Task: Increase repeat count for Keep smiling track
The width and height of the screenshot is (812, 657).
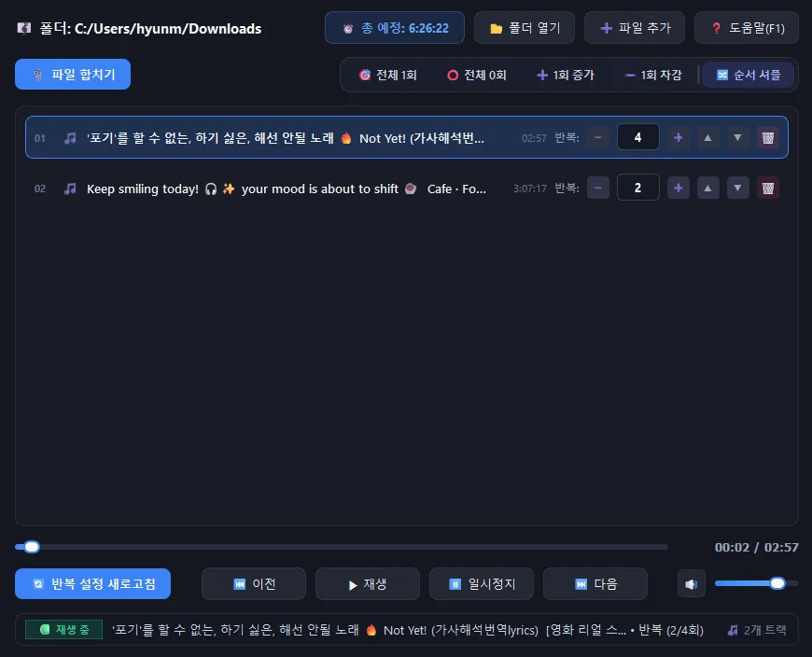Action: [678, 188]
